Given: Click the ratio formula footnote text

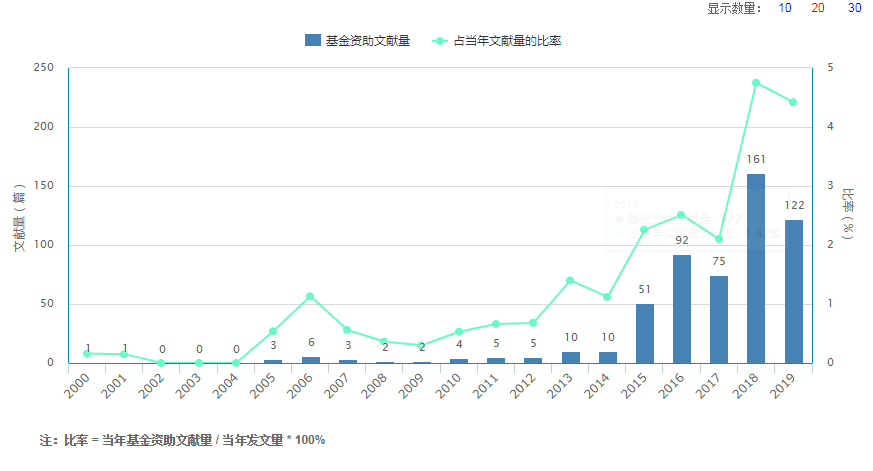Looking at the screenshot, I should (182, 440).
